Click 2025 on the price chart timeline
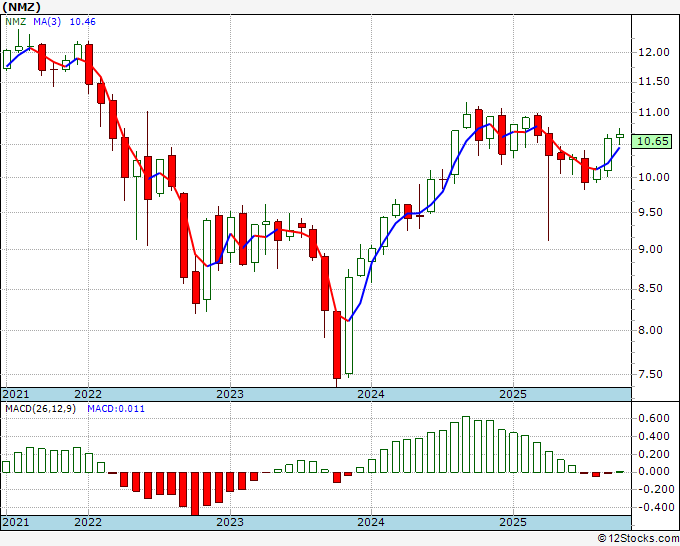The height and width of the screenshot is (546, 680). (513, 394)
